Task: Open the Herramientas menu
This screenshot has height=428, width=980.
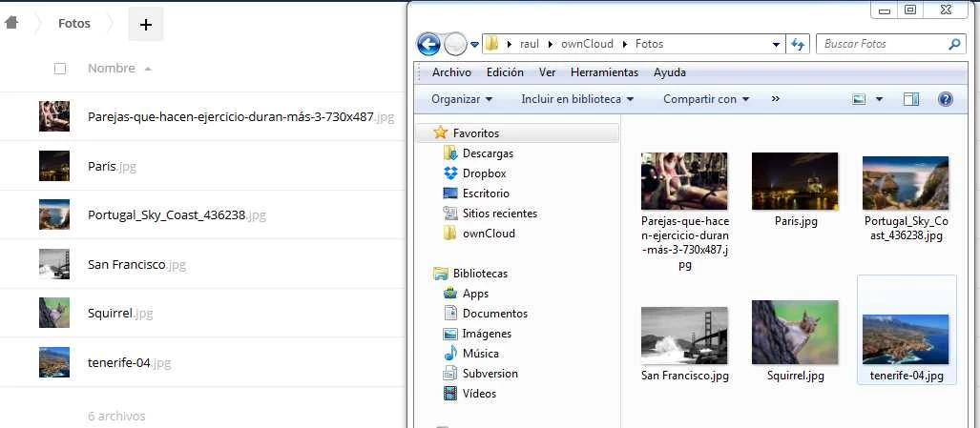Action: click(x=604, y=72)
